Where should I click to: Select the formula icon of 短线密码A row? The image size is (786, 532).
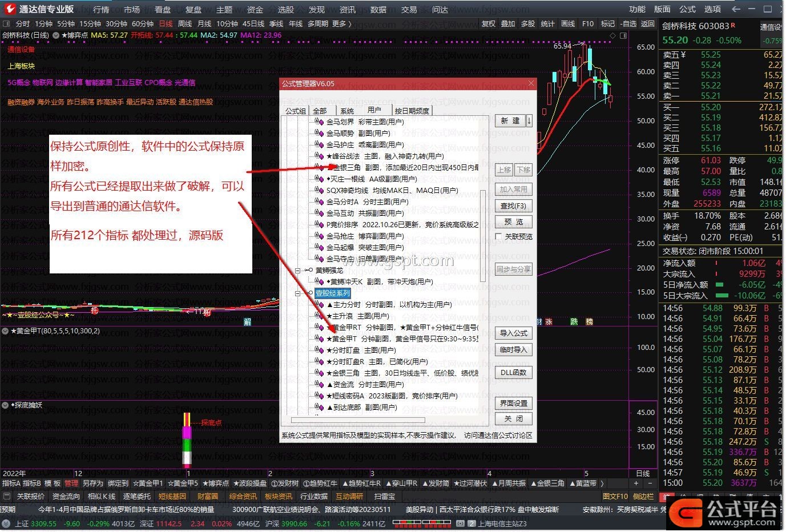click(319, 396)
